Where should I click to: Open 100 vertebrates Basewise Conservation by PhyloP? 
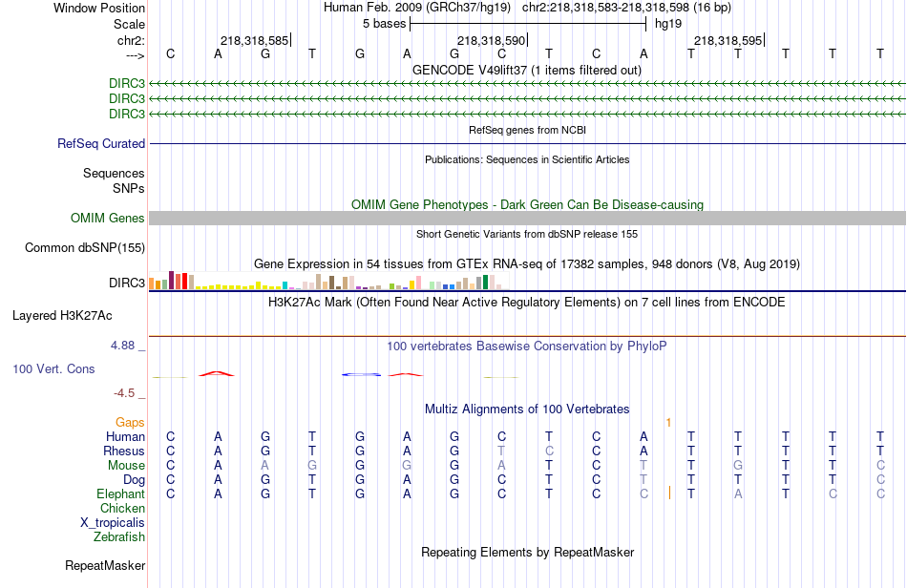(527, 346)
